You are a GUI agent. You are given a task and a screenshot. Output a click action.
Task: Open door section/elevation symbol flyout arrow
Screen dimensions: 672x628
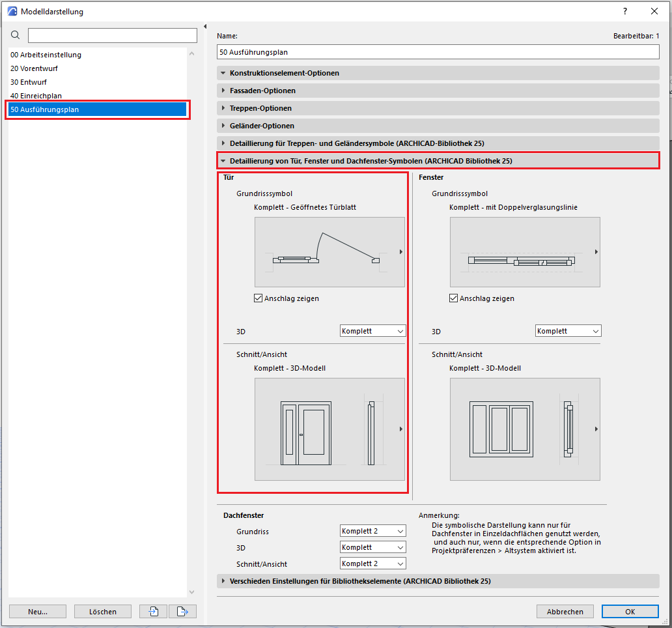tap(400, 429)
